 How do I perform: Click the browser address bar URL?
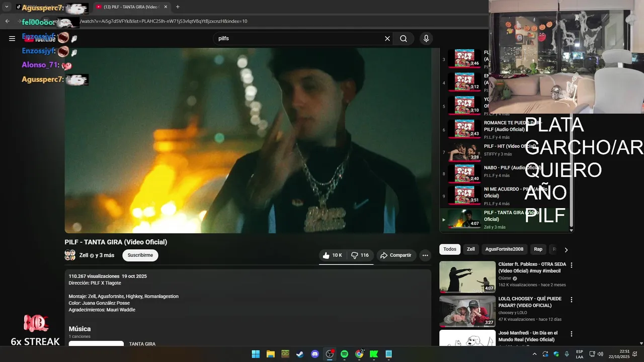164,21
